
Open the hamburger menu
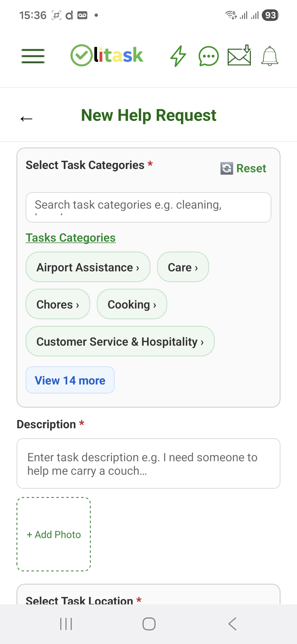pyautogui.click(x=33, y=56)
